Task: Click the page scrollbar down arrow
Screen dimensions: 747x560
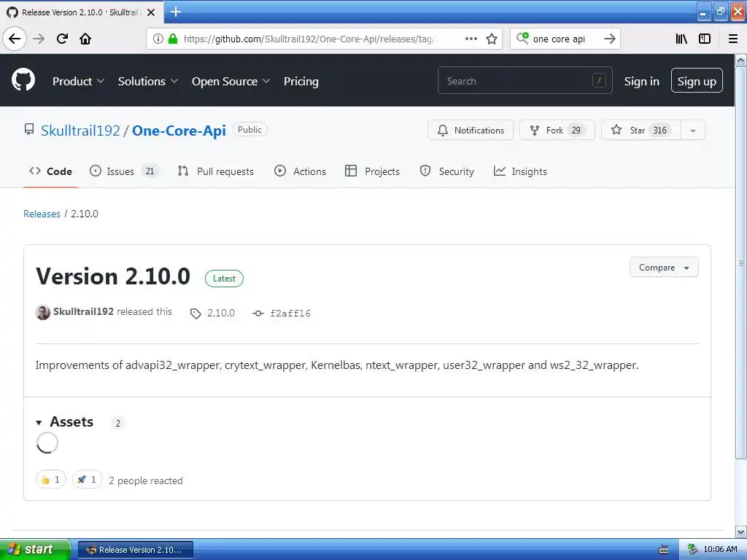Action: click(741, 532)
